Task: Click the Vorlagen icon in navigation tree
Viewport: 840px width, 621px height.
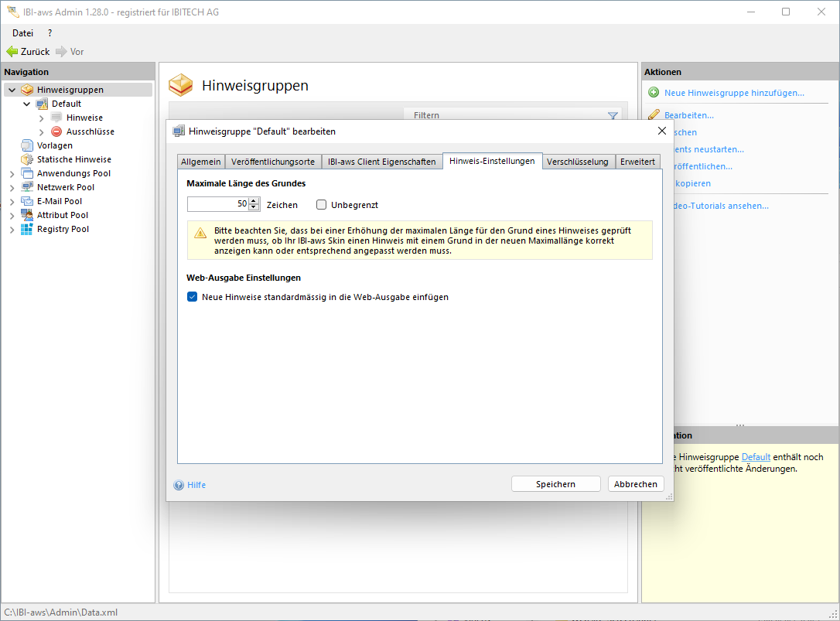Action: pyautogui.click(x=27, y=145)
